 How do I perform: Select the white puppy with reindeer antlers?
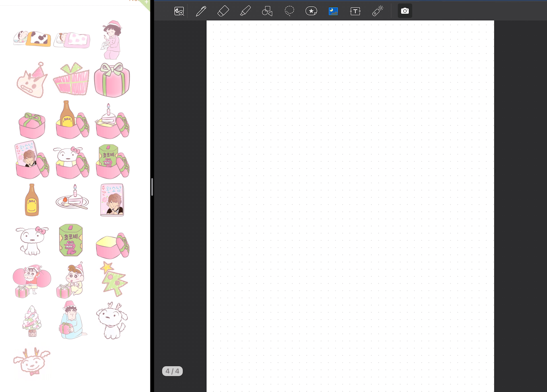coord(112,320)
